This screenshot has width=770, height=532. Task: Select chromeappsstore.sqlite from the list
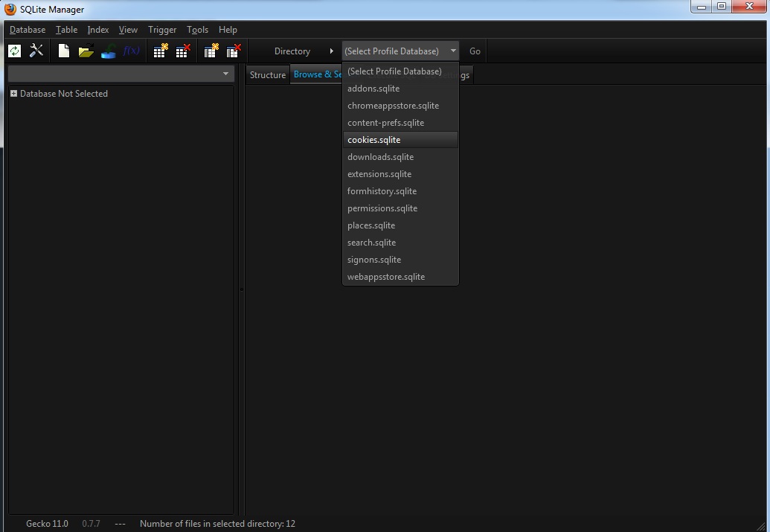click(x=400, y=106)
